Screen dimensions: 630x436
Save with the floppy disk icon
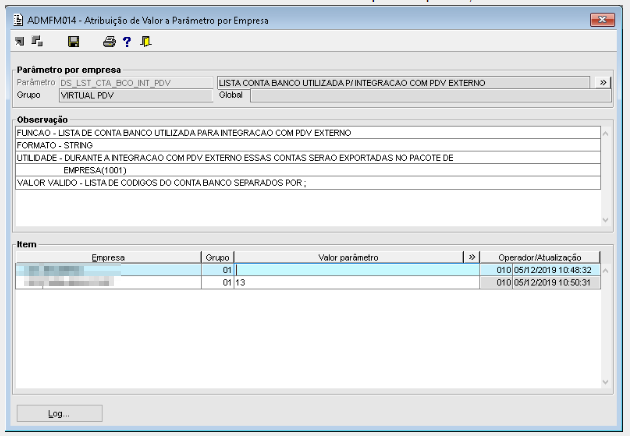[x=74, y=41]
